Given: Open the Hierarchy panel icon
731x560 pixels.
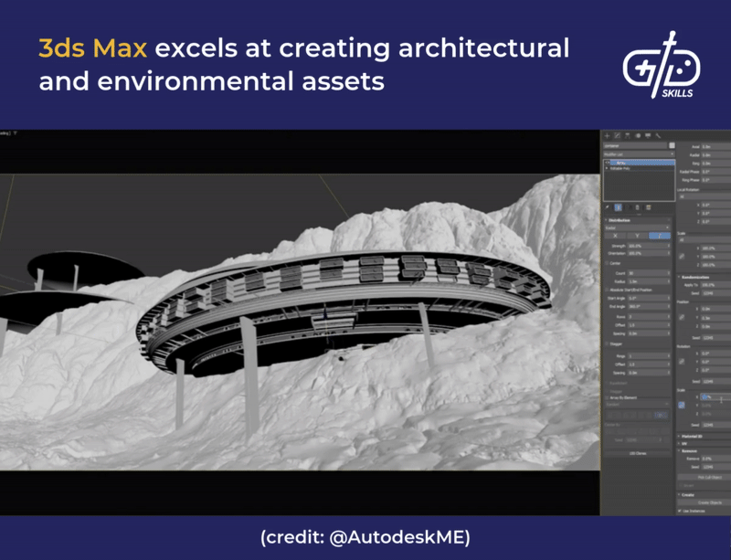Looking at the screenshot, I should pyautogui.click(x=628, y=136).
